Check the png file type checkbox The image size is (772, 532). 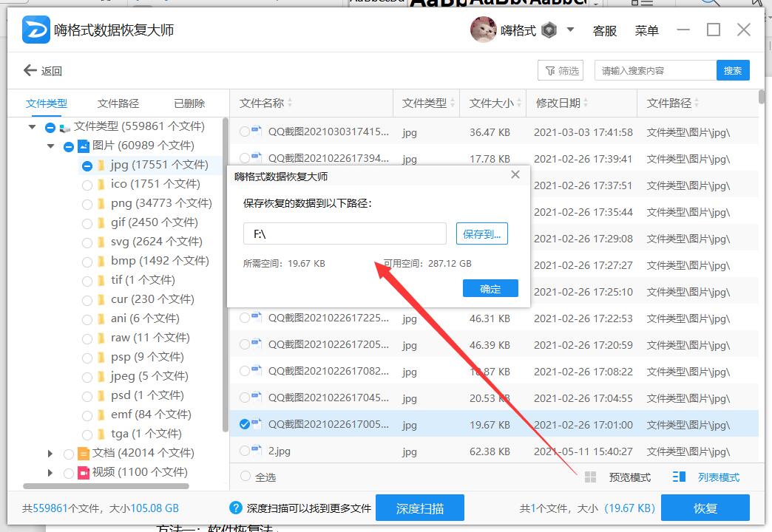coord(87,204)
